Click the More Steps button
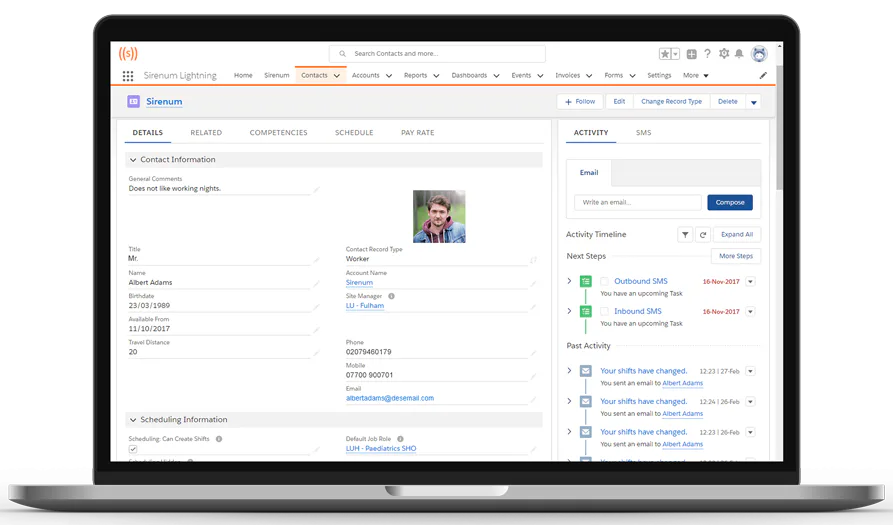 [736, 256]
